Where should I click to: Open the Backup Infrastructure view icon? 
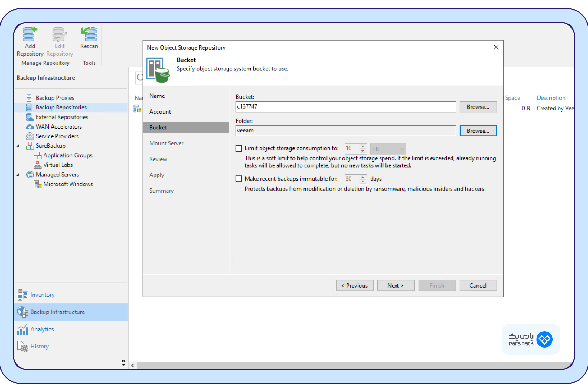tap(22, 312)
